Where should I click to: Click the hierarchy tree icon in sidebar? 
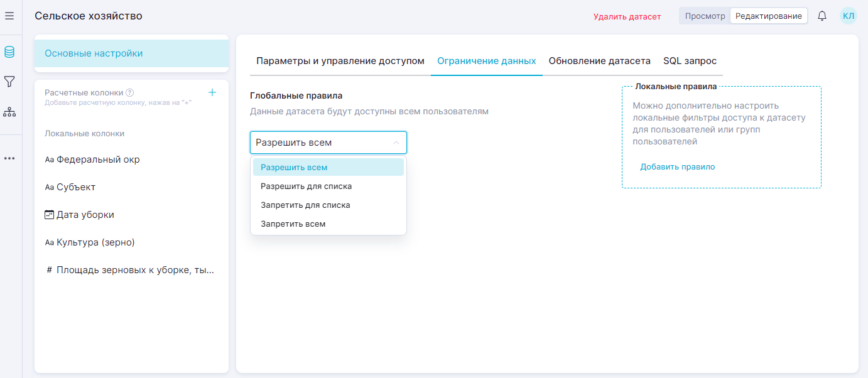[x=9, y=112]
